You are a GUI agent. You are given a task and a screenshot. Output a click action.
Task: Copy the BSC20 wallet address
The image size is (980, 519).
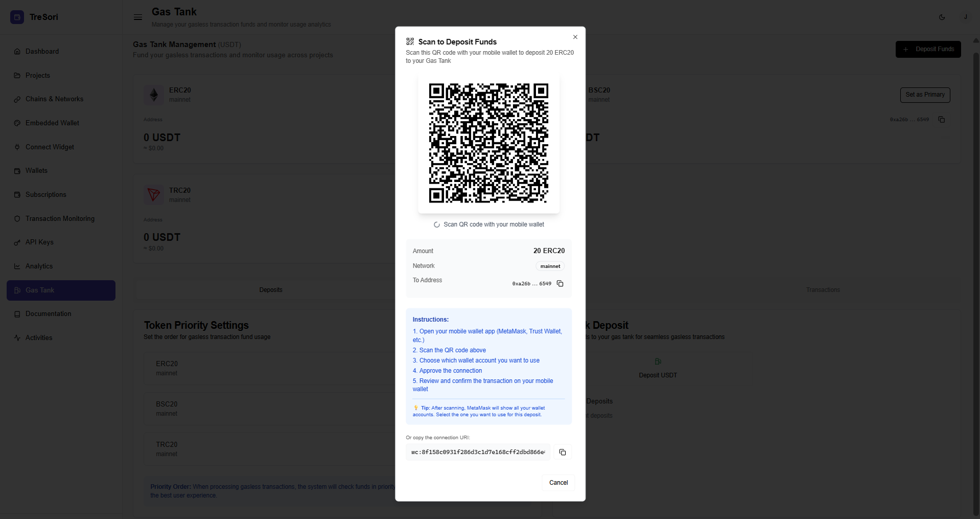[x=941, y=120]
